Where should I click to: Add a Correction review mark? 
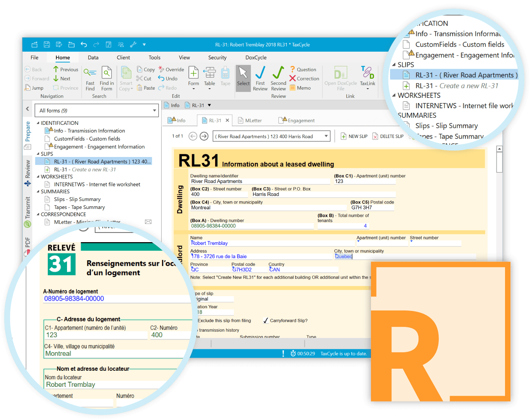(304, 79)
